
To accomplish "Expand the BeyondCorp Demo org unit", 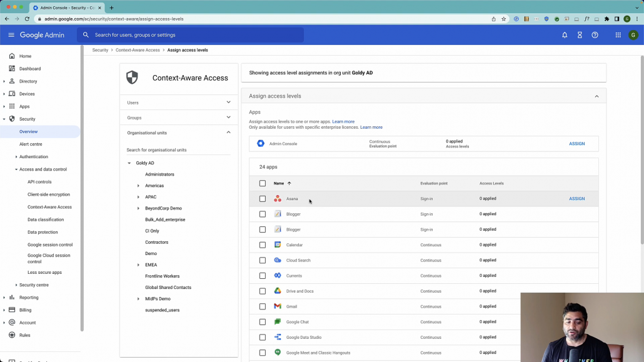I will (138, 208).
